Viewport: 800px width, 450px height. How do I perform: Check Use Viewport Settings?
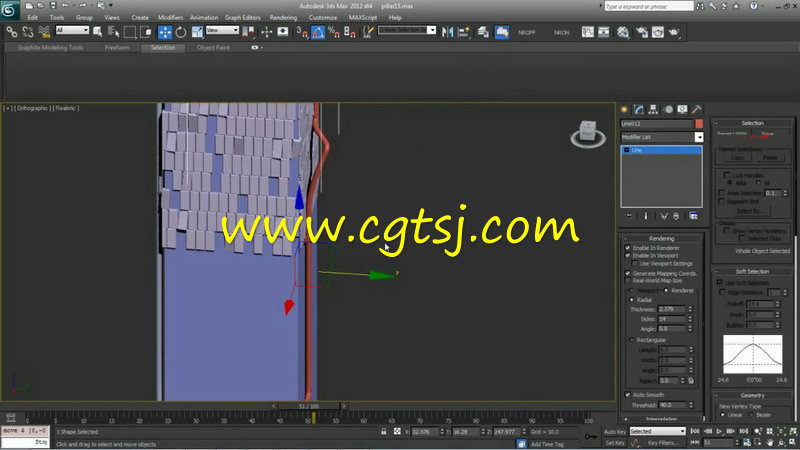(635, 264)
